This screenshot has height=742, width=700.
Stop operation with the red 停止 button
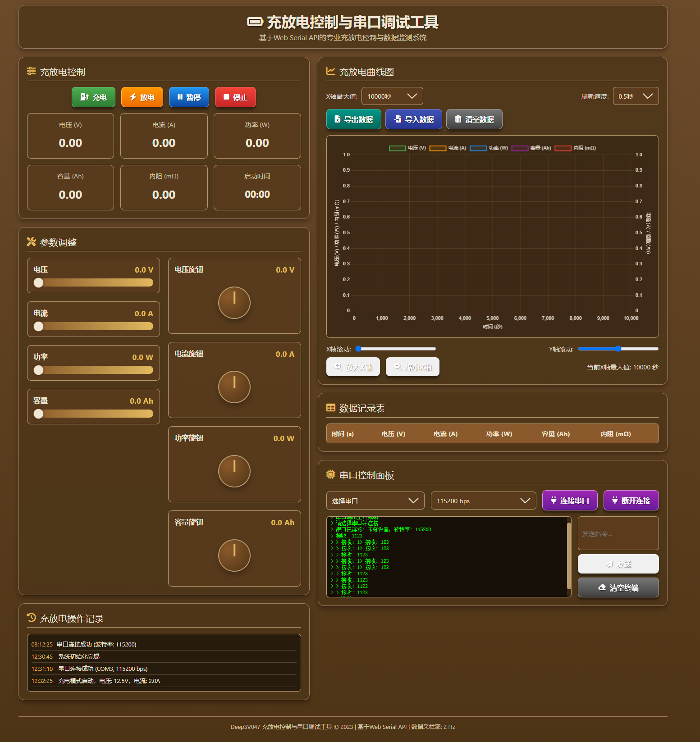pos(235,97)
